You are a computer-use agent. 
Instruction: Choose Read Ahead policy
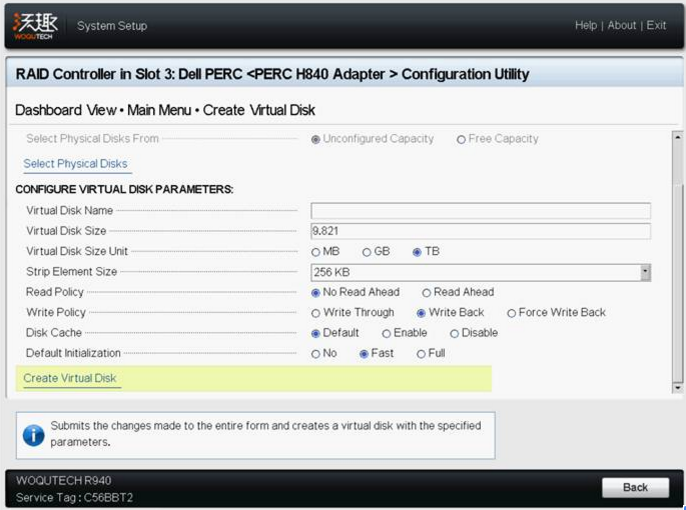(x=427, y=293)
